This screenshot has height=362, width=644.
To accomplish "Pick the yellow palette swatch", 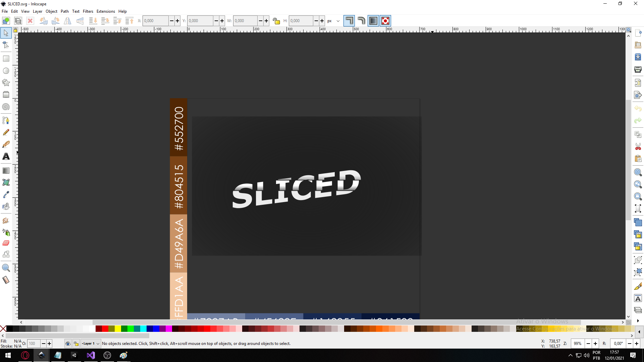I will 118,329.
